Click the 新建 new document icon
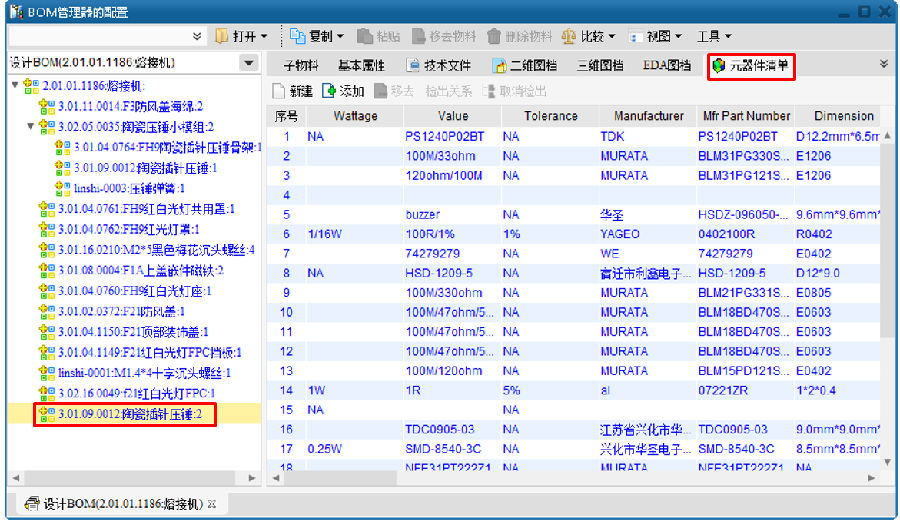This screenshot has height=520, width=900. point(280,91)
